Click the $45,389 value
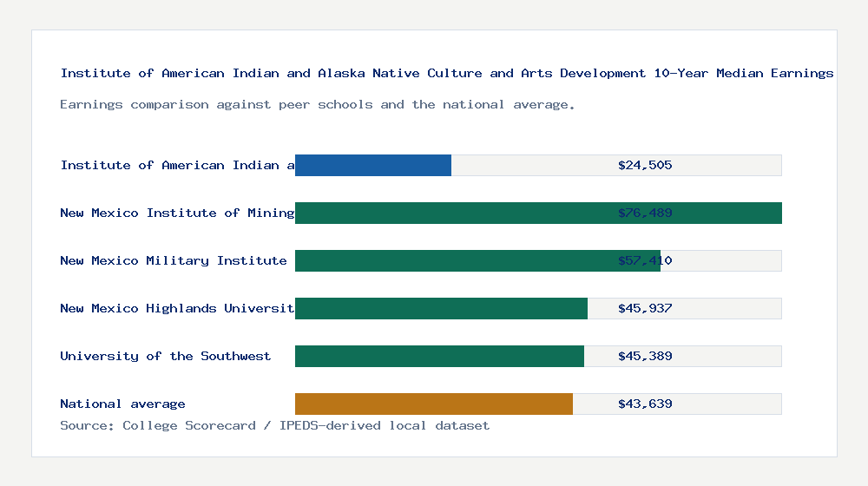868x486 pixels. (645, 356)
